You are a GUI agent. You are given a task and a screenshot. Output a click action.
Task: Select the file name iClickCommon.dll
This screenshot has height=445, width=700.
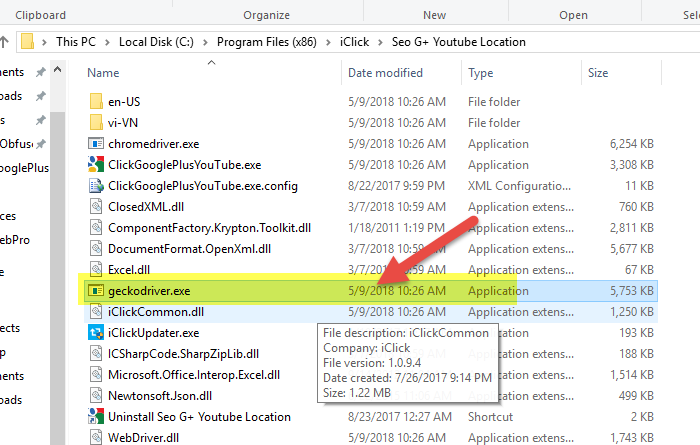pyautogui.click(x=156, y=311)
